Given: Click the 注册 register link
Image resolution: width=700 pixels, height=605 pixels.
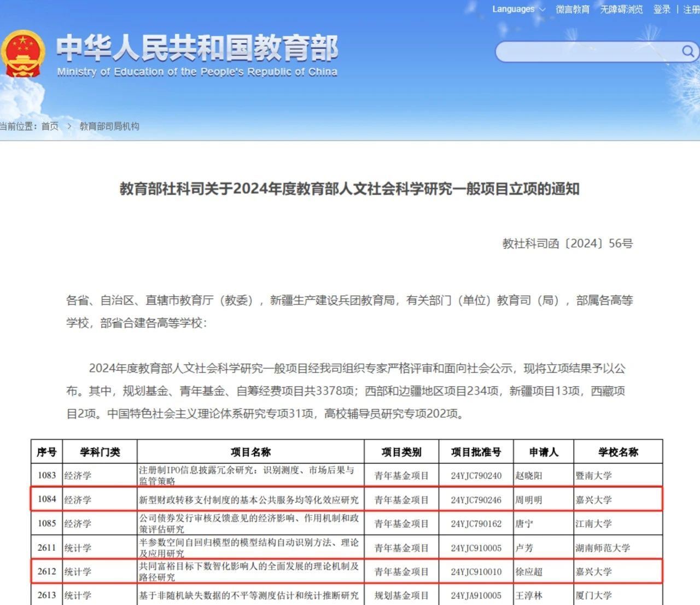Looking at the screenshot, I should [691, 9].
